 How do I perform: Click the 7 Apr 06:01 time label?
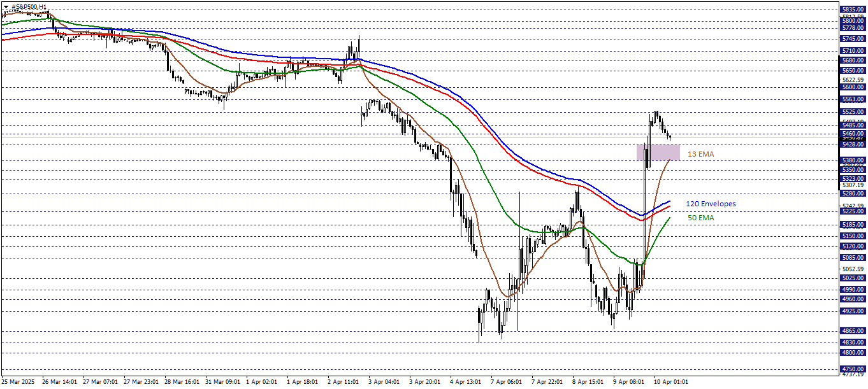pos(508,382)
